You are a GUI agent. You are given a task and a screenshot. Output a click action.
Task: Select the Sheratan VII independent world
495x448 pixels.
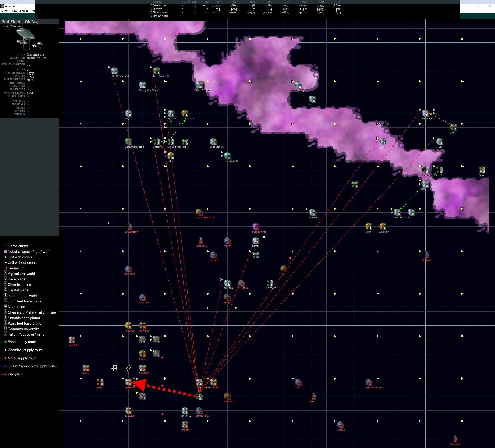point(227,156)
